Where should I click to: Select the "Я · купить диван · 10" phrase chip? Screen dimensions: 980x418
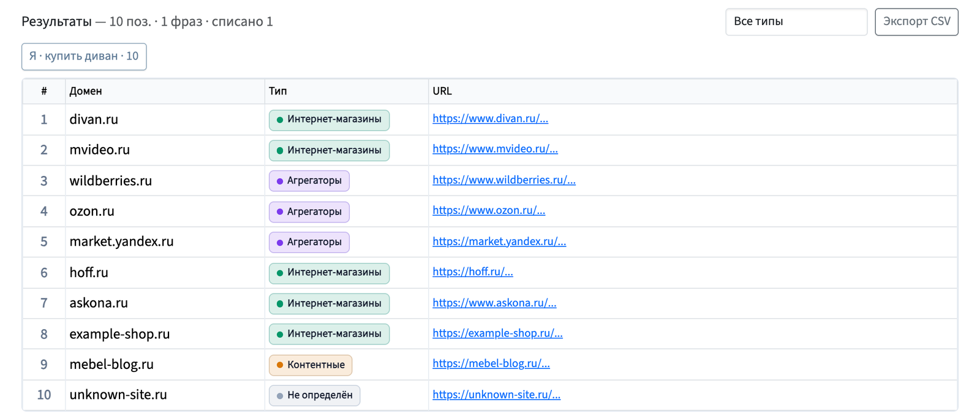84,56
